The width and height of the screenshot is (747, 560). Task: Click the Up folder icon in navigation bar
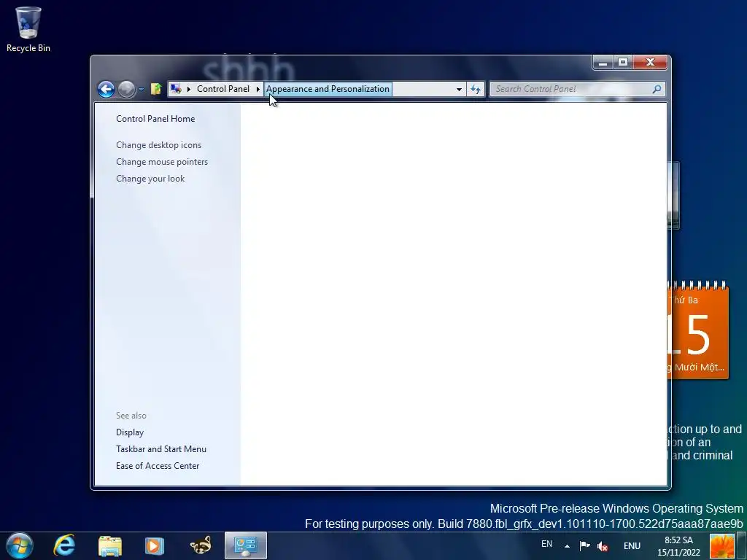coord(156,88)
